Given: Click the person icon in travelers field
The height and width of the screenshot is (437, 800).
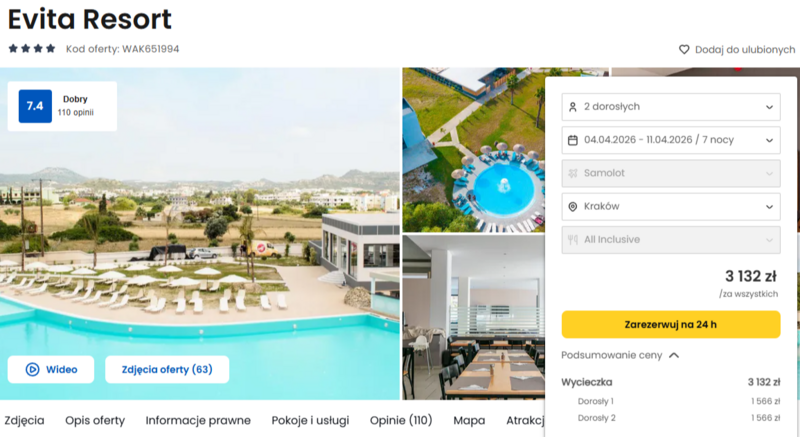Looking at the screenshot, I should 572,107.
